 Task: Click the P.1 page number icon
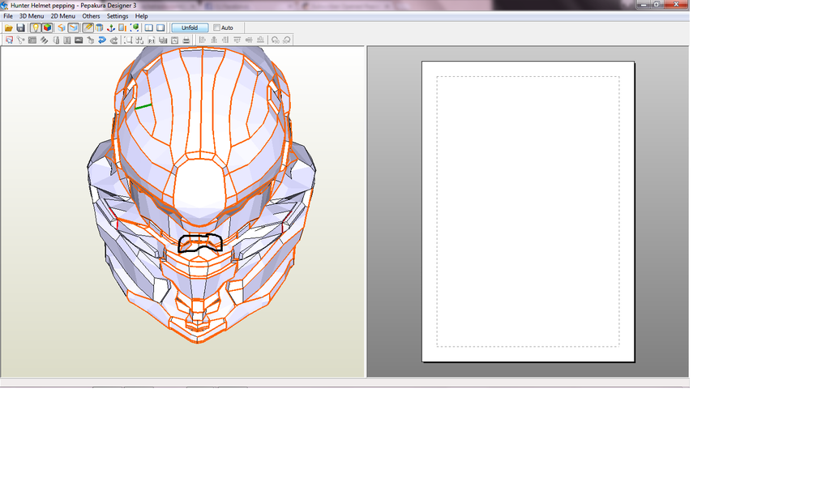[x=152, y=41]
